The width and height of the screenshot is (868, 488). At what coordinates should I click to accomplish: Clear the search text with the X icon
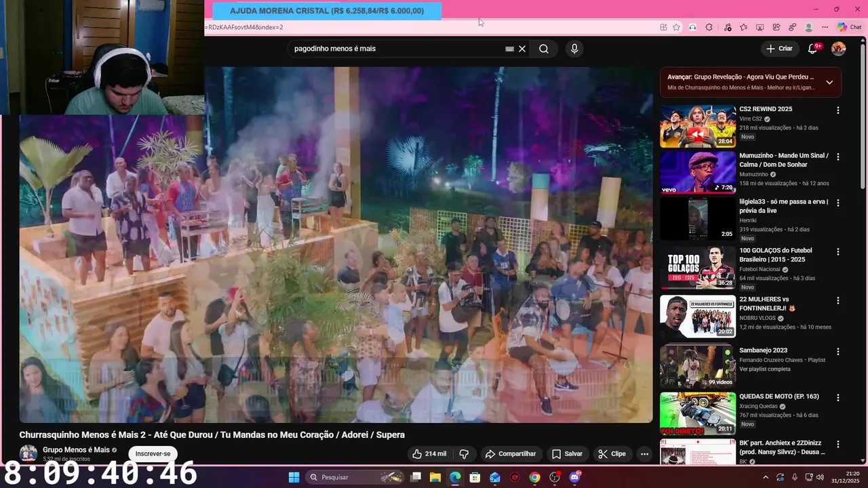click(522, 49)
